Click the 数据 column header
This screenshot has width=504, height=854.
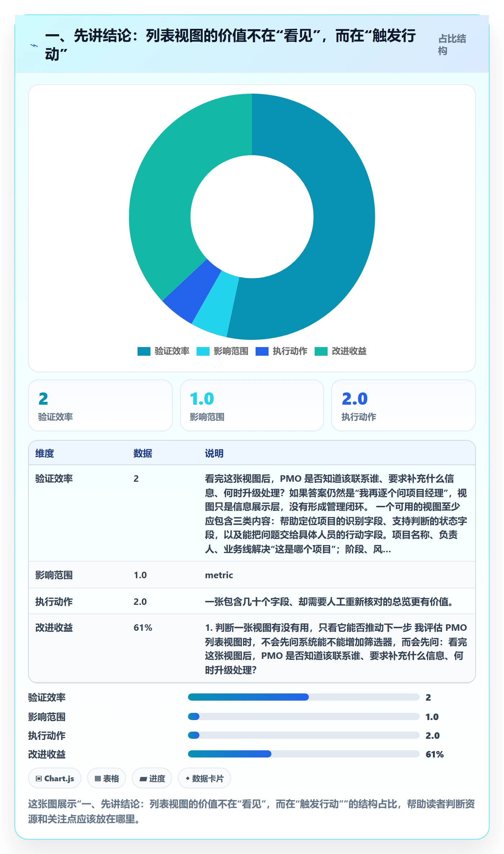coord(143,454)
